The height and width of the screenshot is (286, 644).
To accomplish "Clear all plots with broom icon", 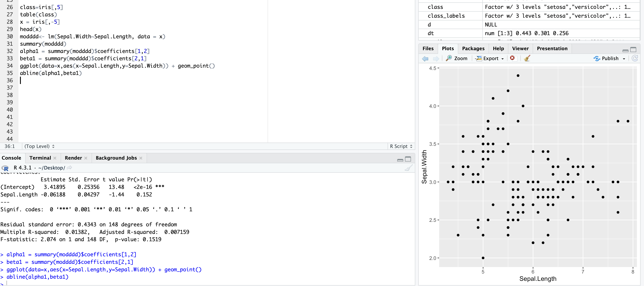I will (527, 58).
